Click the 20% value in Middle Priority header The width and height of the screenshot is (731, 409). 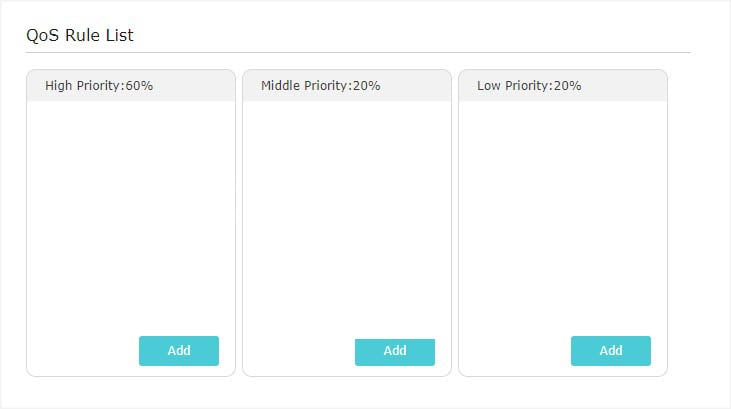(x=366, y=86)
